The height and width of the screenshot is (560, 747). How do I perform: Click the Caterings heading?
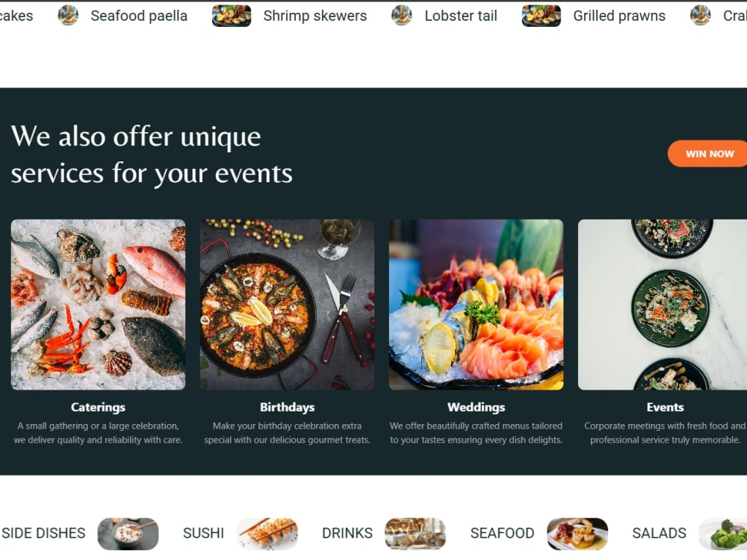(x=98, y=407)
